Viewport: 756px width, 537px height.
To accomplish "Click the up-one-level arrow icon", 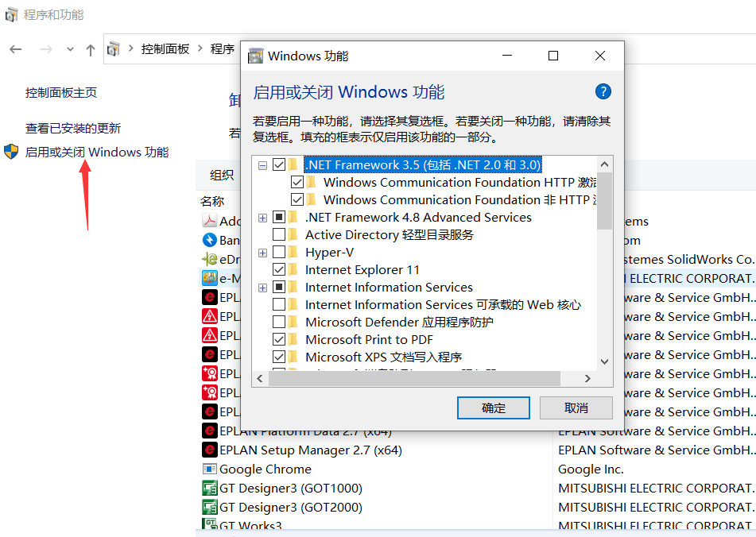I will pos(91,49).
